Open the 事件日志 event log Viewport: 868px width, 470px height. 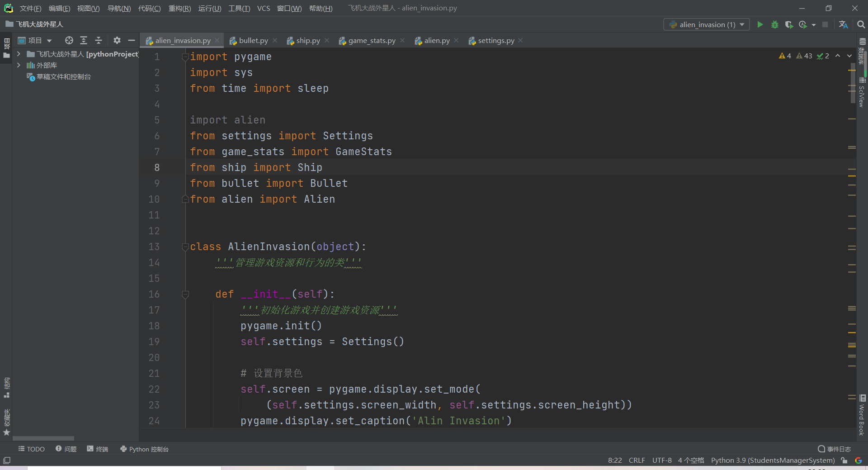834,449
